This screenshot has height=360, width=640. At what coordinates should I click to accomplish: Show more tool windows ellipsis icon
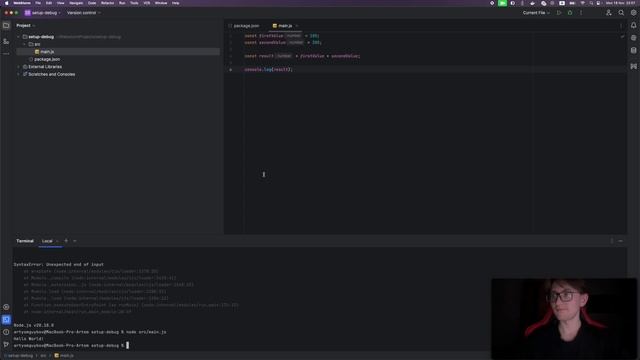(6, 53)
